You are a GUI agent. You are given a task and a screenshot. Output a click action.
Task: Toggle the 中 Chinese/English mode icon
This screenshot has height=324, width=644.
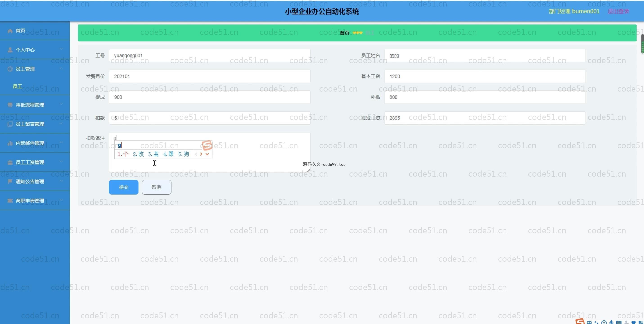pyautogui.click(x=589, y=322)
